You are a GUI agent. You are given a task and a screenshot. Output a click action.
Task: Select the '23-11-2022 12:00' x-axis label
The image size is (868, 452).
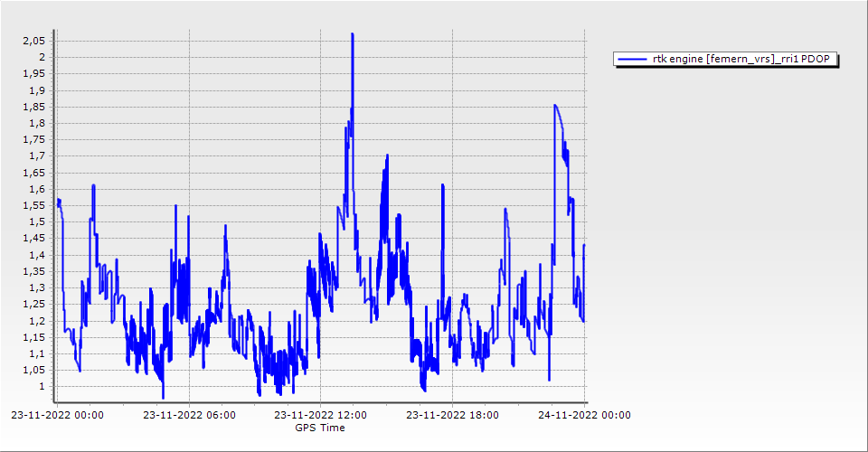tap(320, 416)
